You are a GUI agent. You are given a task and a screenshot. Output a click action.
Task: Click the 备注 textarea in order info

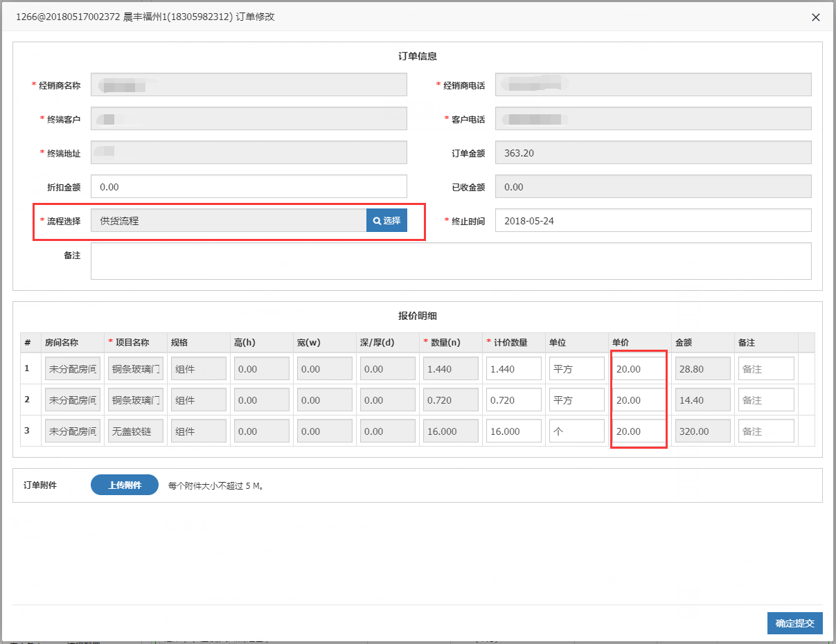coord(450,261)
